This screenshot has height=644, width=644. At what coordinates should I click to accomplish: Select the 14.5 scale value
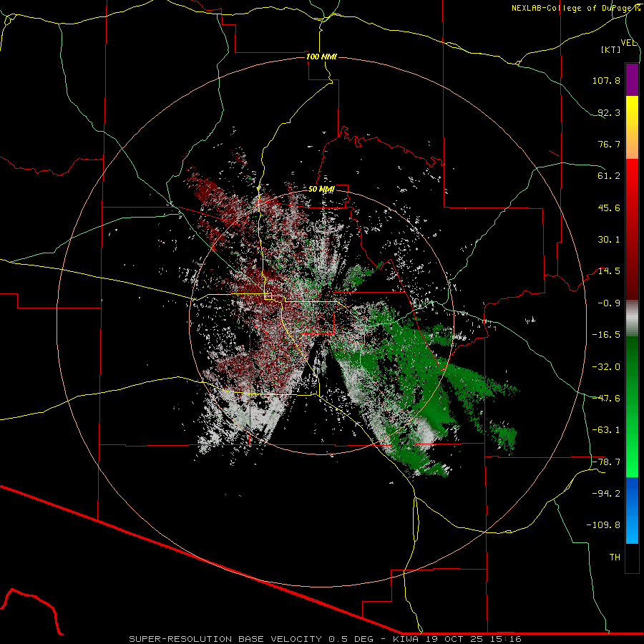(x=609, y=271)
